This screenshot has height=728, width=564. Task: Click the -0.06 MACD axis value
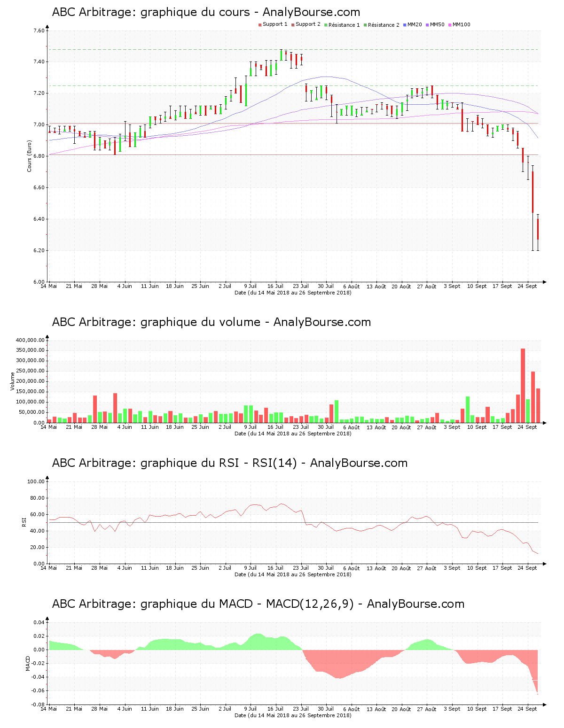click(x=38, y=690)
